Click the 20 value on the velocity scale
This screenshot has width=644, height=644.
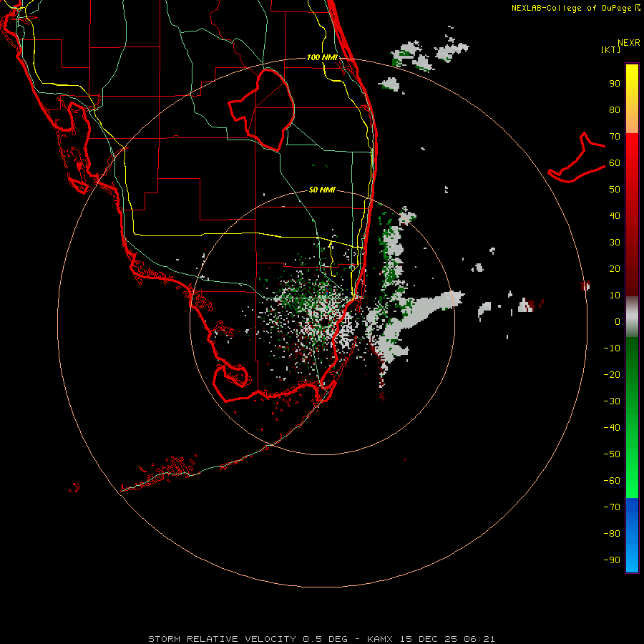coord(615,269)
